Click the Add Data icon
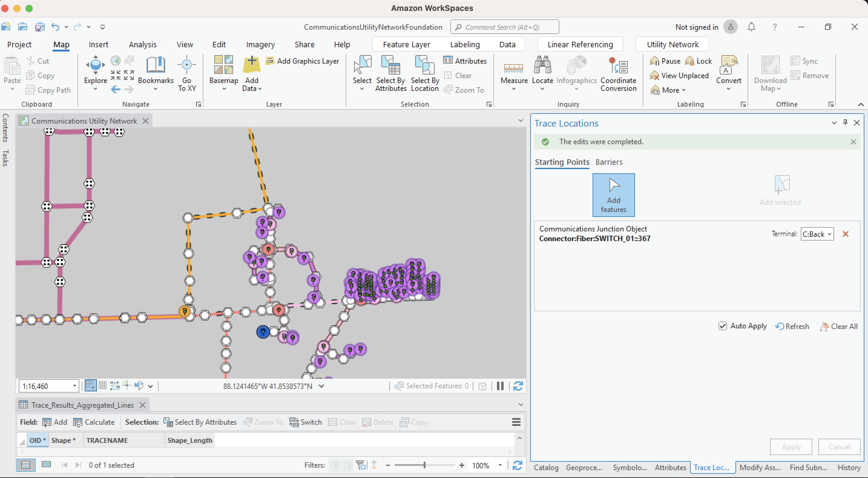868x478 pixels. click(252, 65)
